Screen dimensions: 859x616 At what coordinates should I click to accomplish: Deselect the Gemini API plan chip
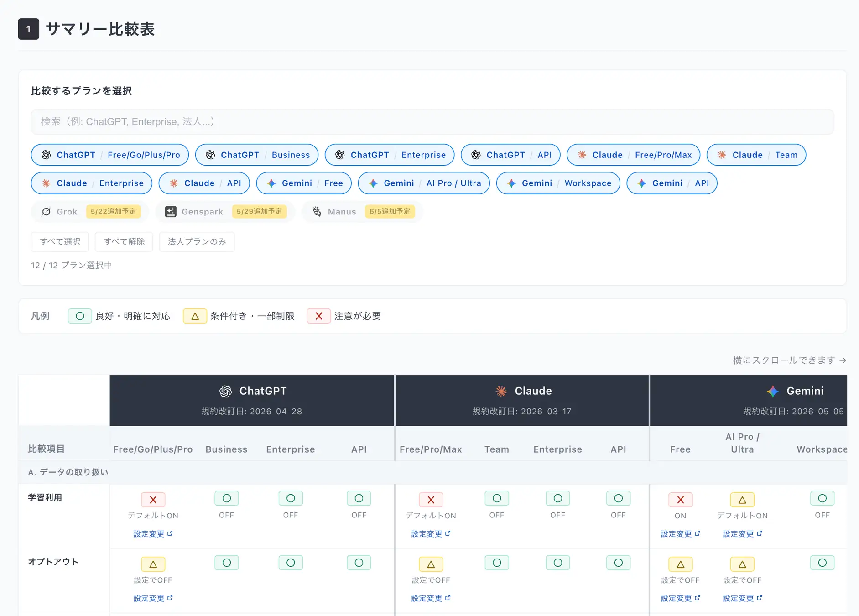(x=672, y=183)
